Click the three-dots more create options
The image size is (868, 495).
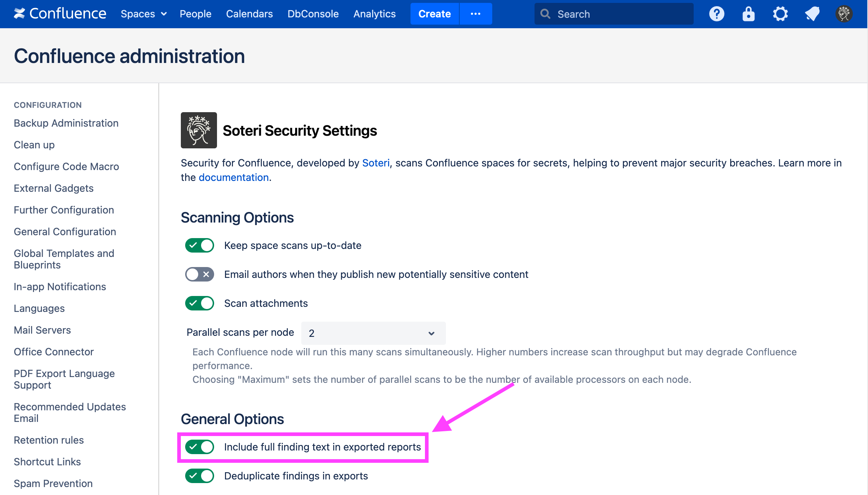[475, 14]
